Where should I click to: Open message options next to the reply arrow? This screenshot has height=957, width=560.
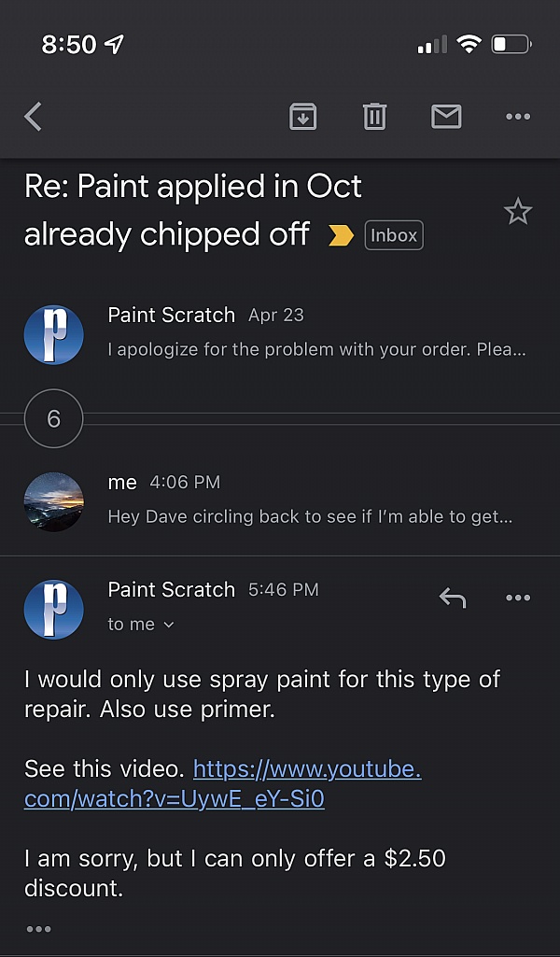(x=518, y=598)
